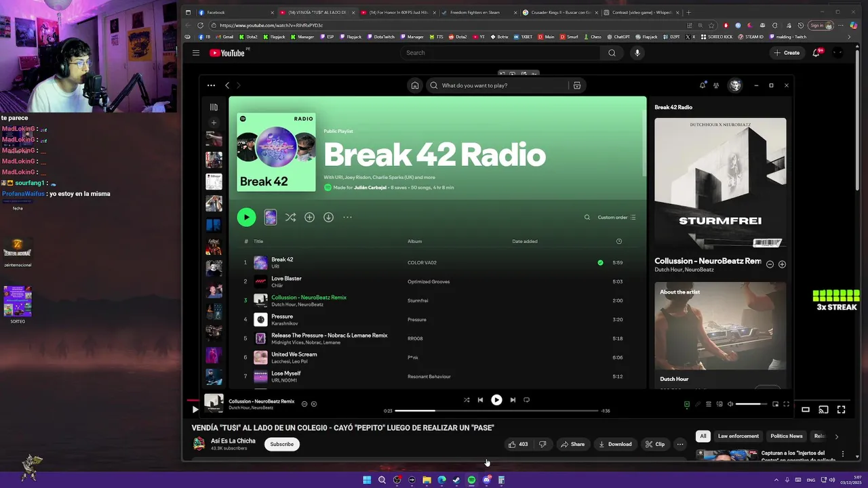Toggle the green saved checkmark on Break 42

[600, 262]
